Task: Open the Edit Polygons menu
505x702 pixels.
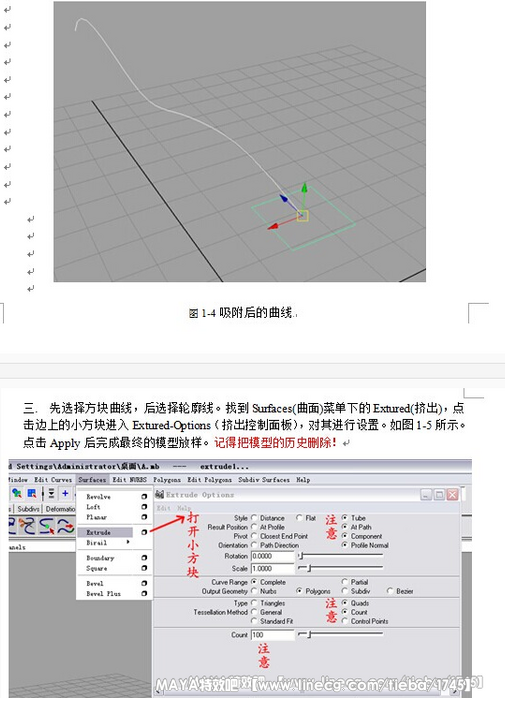Action: coord(210,479)
